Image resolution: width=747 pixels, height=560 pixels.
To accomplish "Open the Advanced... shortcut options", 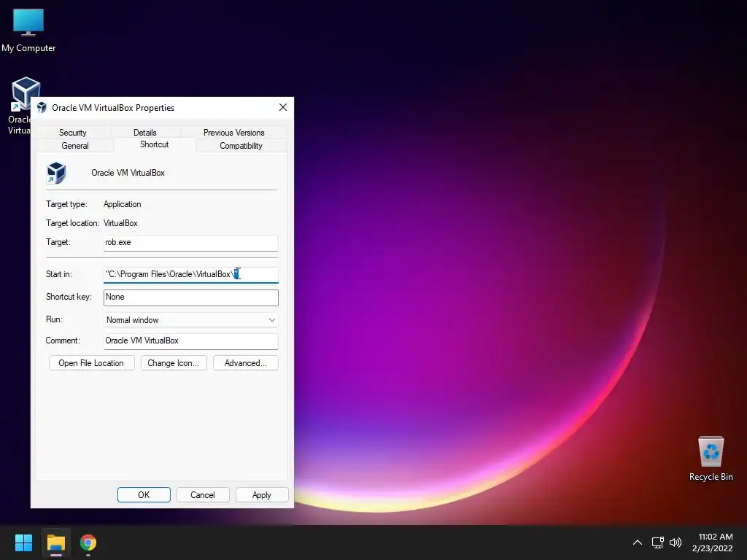I will (245, 363).
